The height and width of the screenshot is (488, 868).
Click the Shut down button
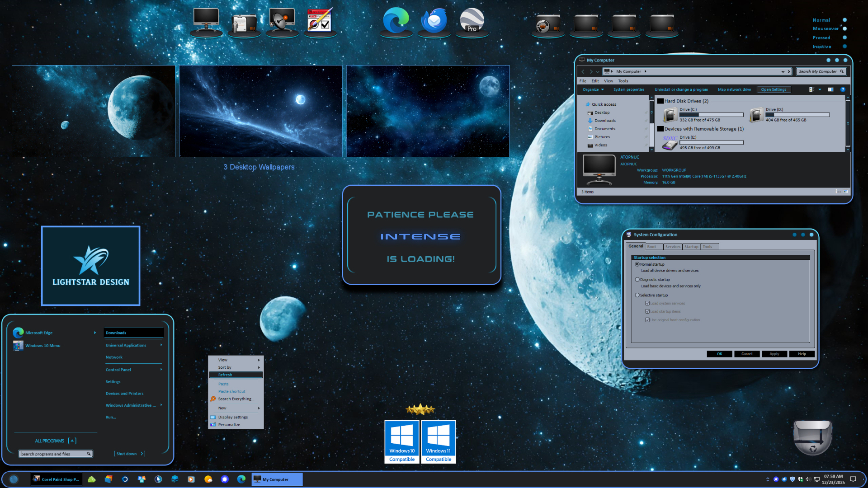(x=127, y=454)
